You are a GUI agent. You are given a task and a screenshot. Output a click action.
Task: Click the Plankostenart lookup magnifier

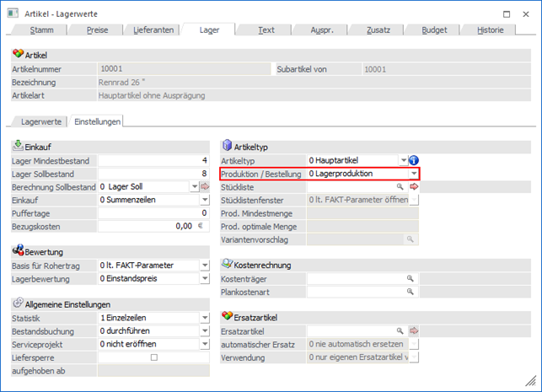(411, 292)
